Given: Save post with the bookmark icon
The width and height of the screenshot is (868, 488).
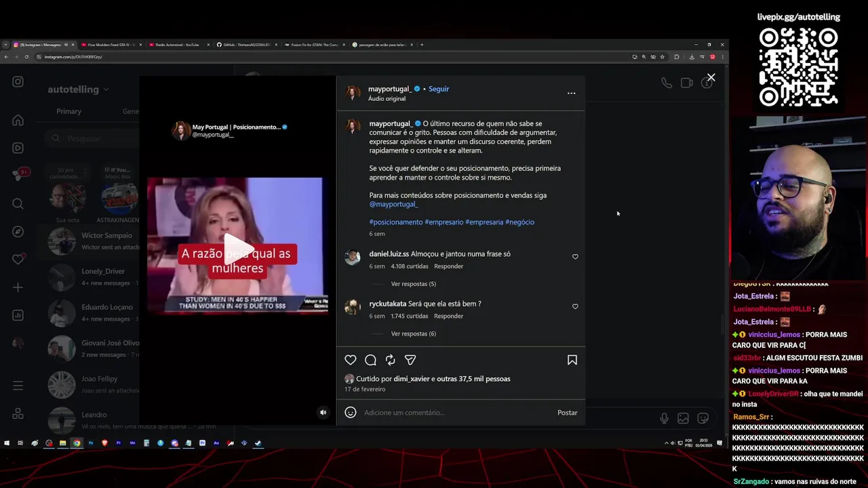Looking at the screenshot, I should [572, 360].
